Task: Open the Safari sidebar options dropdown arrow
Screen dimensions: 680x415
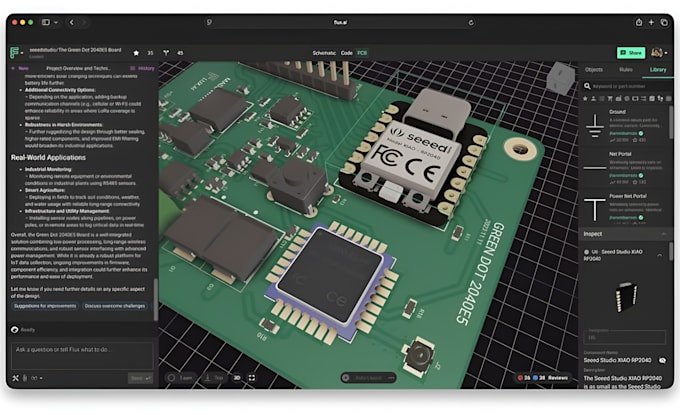Action: 56,22
